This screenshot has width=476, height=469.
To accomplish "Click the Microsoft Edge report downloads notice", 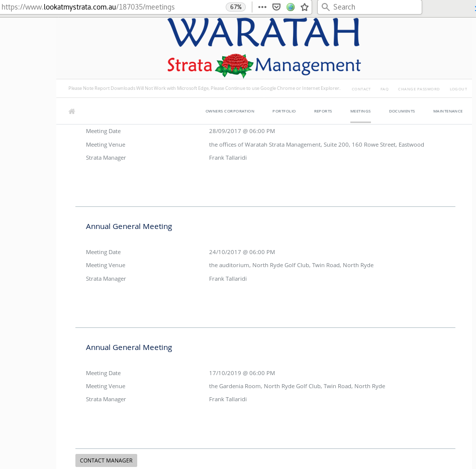I will point(204,88).
